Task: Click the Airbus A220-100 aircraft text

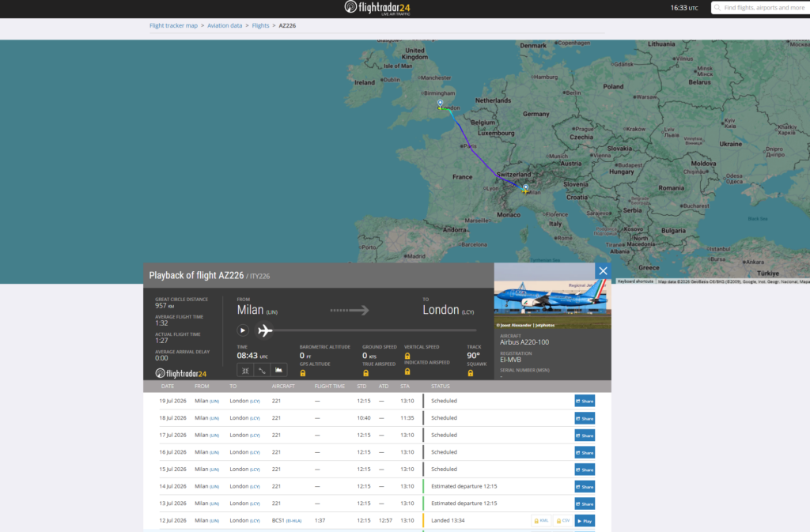Action: [524, 342]
